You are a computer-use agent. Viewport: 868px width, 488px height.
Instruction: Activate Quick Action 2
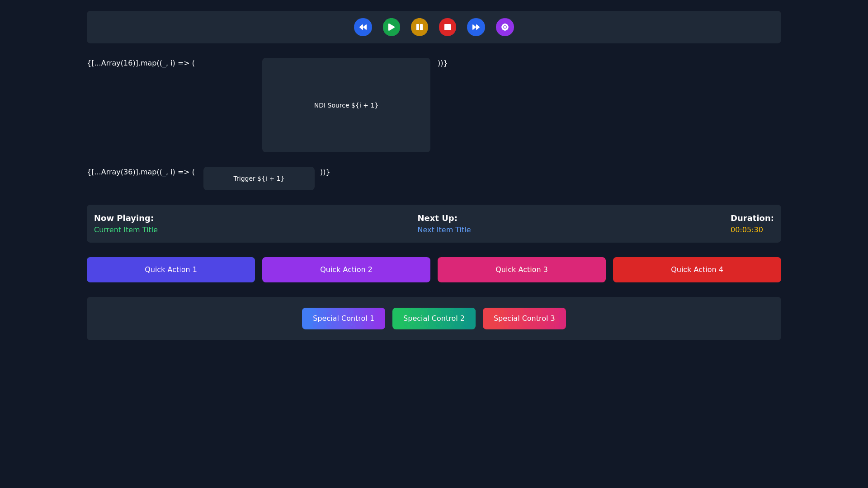[x=346, y=270]
